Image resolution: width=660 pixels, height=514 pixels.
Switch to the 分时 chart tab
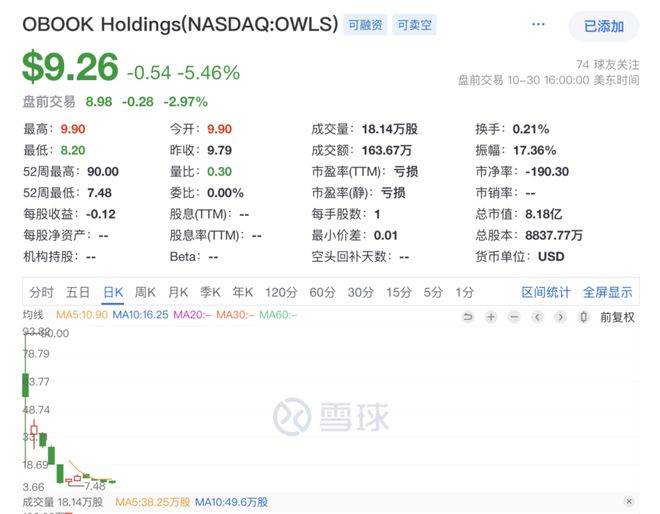(x=41, y=292)
